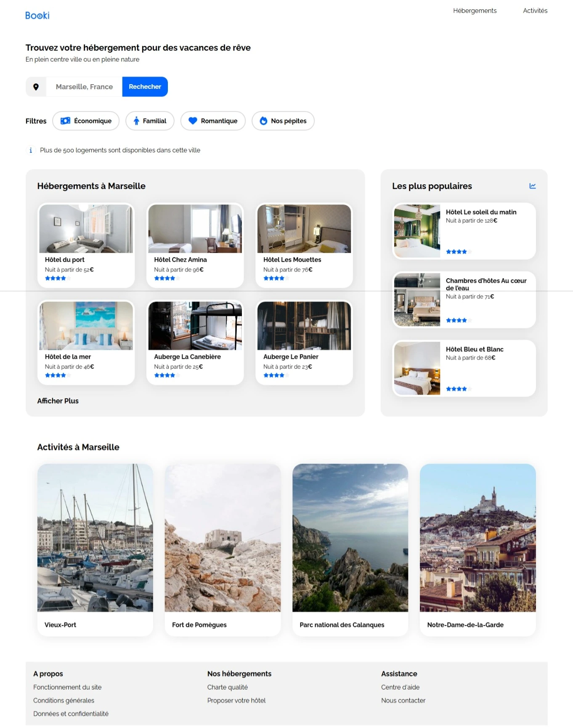Screen dimensions: 573x728
Task: Toggle the Économique filter
Action: click(86, 121)
